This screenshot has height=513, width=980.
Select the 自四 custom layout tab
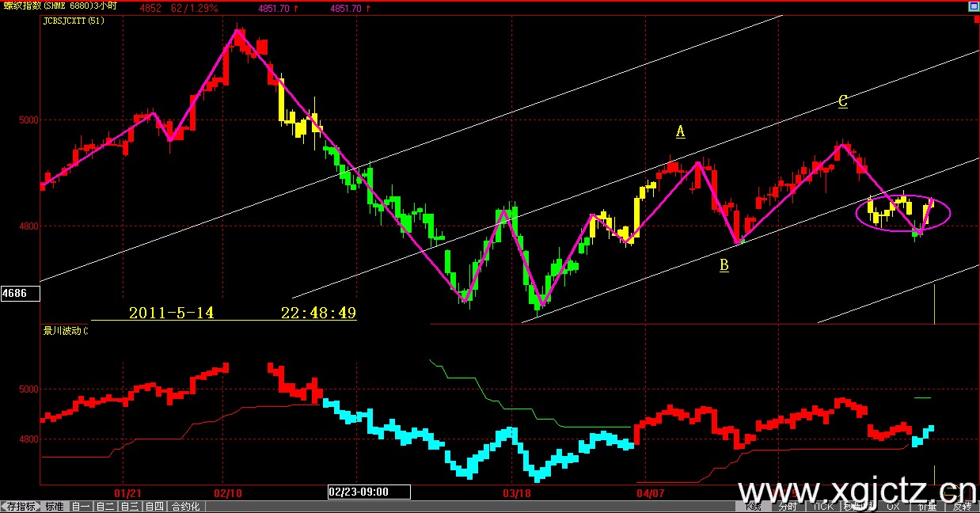(154, 507)
